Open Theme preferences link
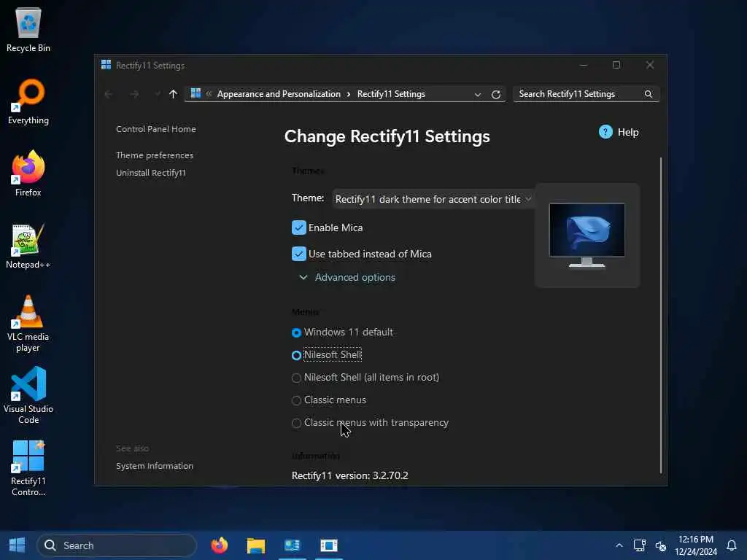Image resolution: width=747 pixels, height=560 pixels. point(155,155)
